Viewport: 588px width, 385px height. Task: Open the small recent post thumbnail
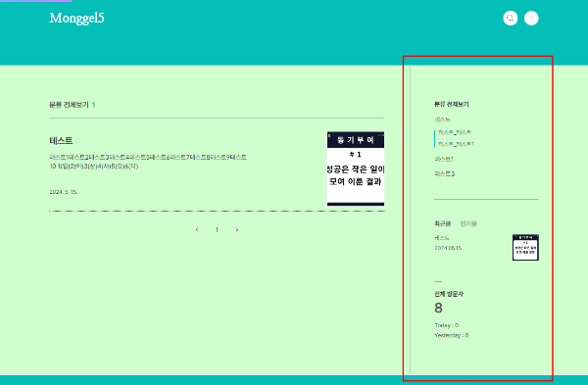[x=525, y=248]
